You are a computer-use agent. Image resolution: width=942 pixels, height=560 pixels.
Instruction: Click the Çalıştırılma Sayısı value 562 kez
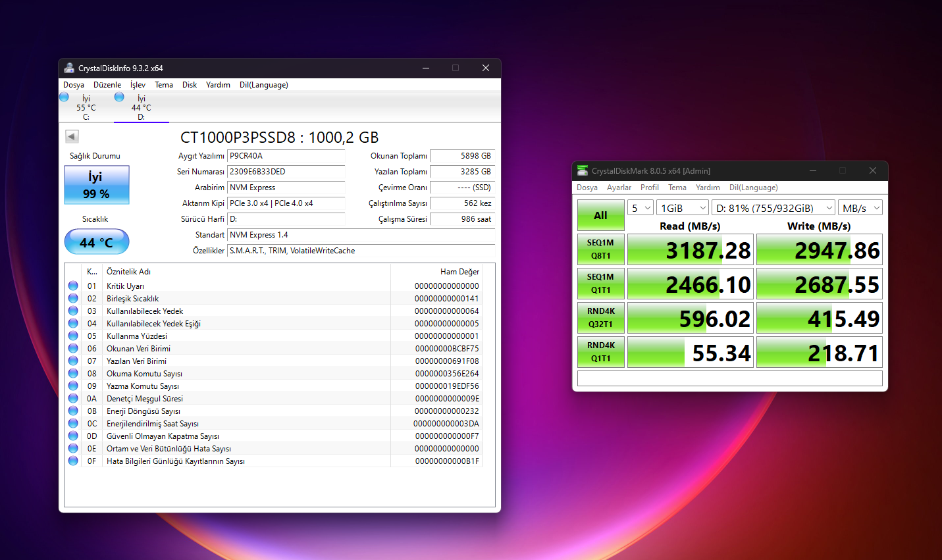coord(462,203)
